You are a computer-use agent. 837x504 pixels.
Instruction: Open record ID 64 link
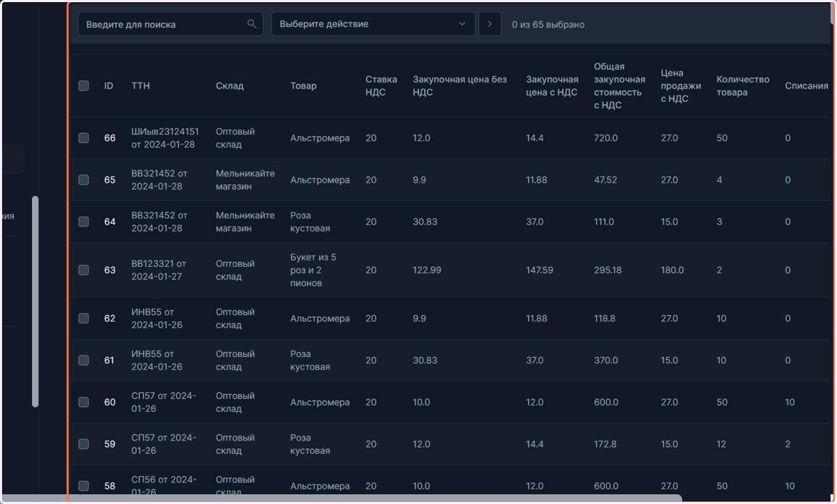tap(110, 222)
